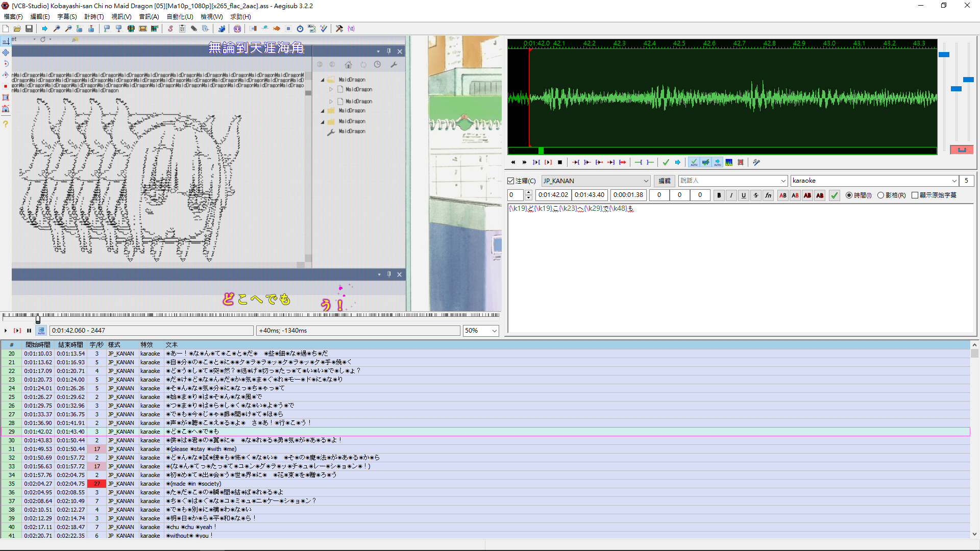Image resolution: width=980 pixels, height=551 pixels.
Task: Open the Translation Assistant fish icon
Action: tap(277, 29)
